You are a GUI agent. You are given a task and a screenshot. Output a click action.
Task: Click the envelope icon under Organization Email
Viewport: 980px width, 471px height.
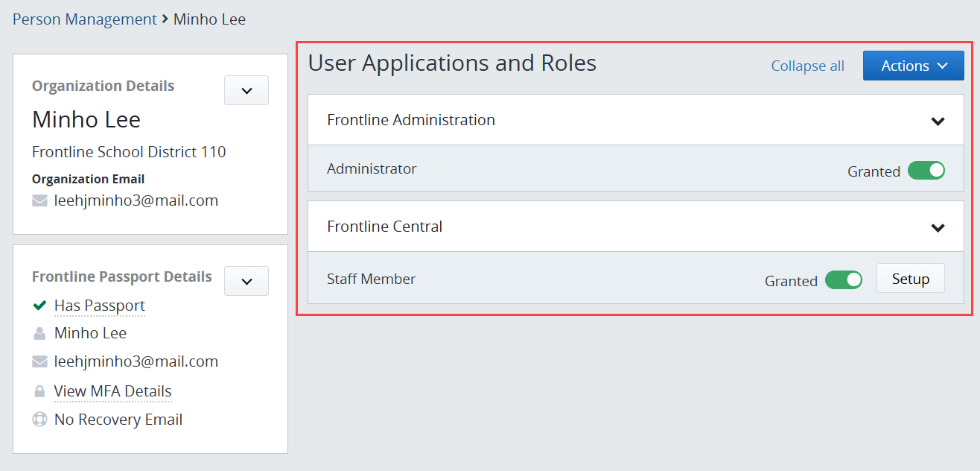tap(39, 200)
